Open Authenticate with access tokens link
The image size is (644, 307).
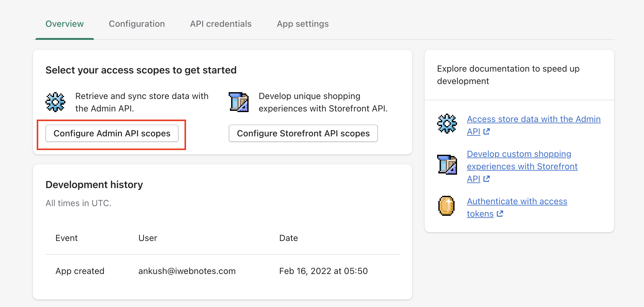tap(517, 201)
